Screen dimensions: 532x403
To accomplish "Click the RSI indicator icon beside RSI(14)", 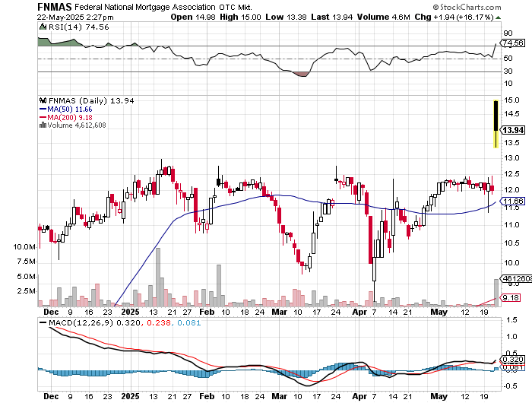I will point(43,27).
